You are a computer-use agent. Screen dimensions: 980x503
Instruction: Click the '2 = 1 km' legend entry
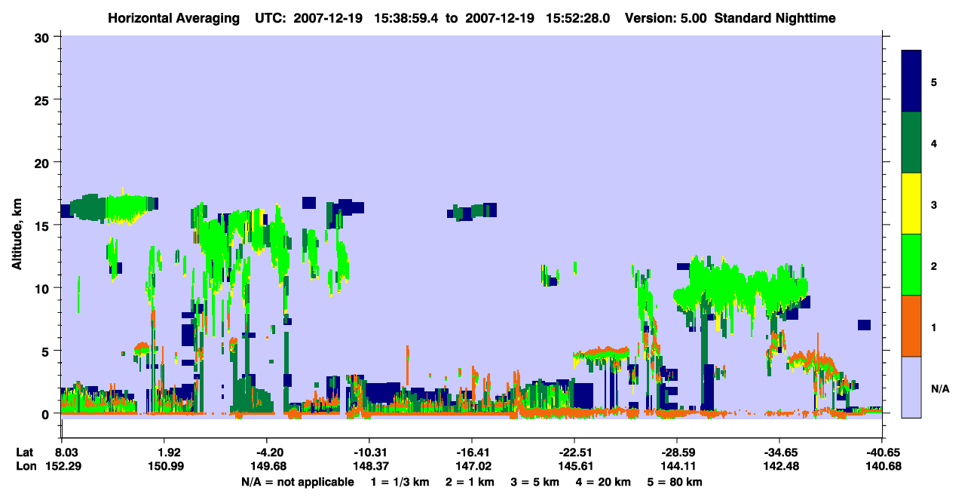coord(469,482)
